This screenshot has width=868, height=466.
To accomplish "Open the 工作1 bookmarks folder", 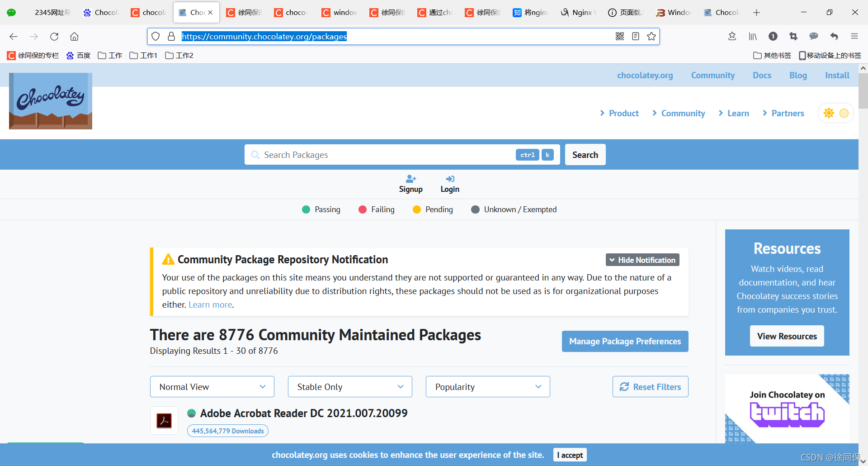I will click(x=143, y=55).
